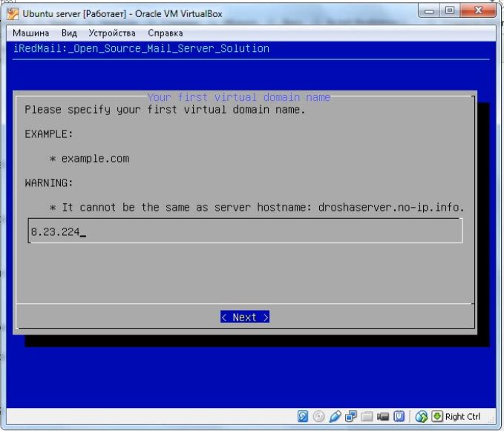Click the iRedMail header title text
Viewport: 504px width, 431px height.
142,48
